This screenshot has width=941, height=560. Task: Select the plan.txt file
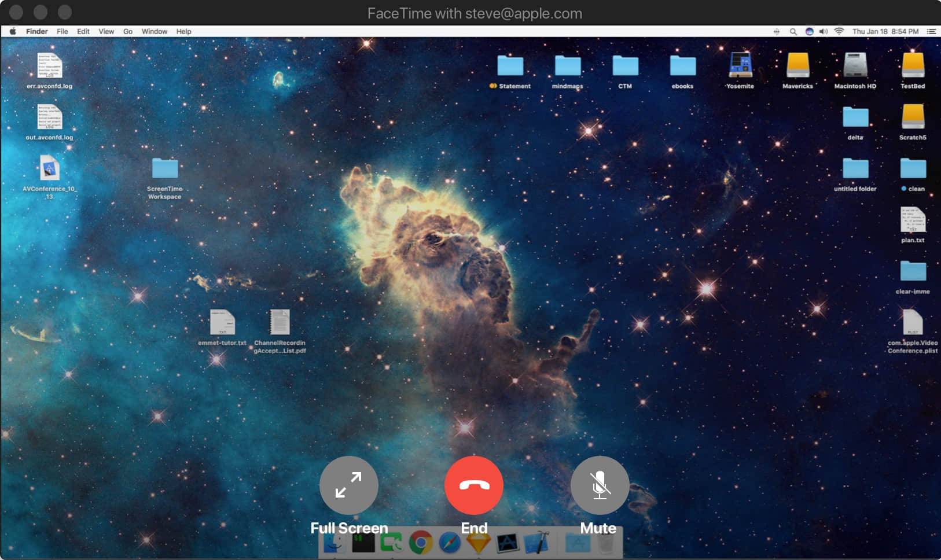(x=913, y=220)
